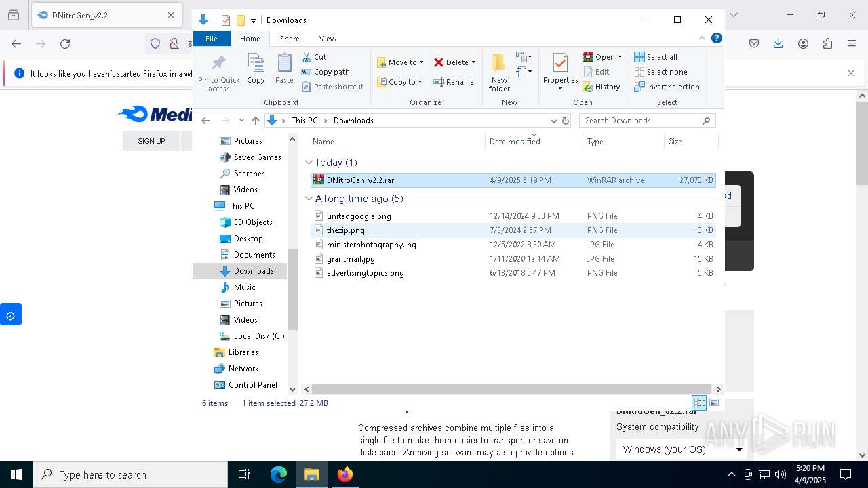Image resolution: width=868 pixels, height=488 pixels.
Task: Collapse A long time ago group
Action: point(309,199)
